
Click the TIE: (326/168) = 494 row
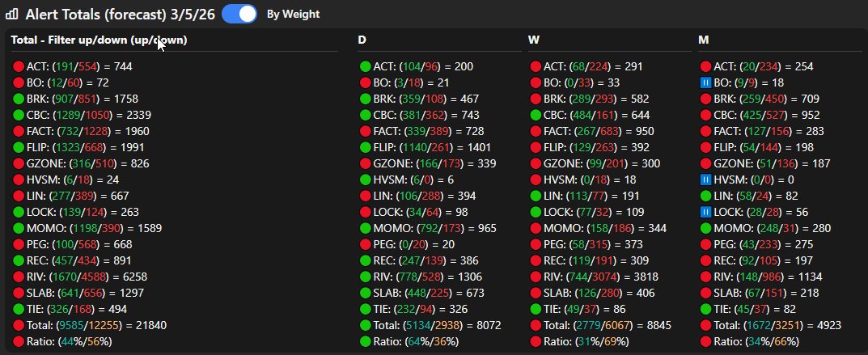point(70,309)
